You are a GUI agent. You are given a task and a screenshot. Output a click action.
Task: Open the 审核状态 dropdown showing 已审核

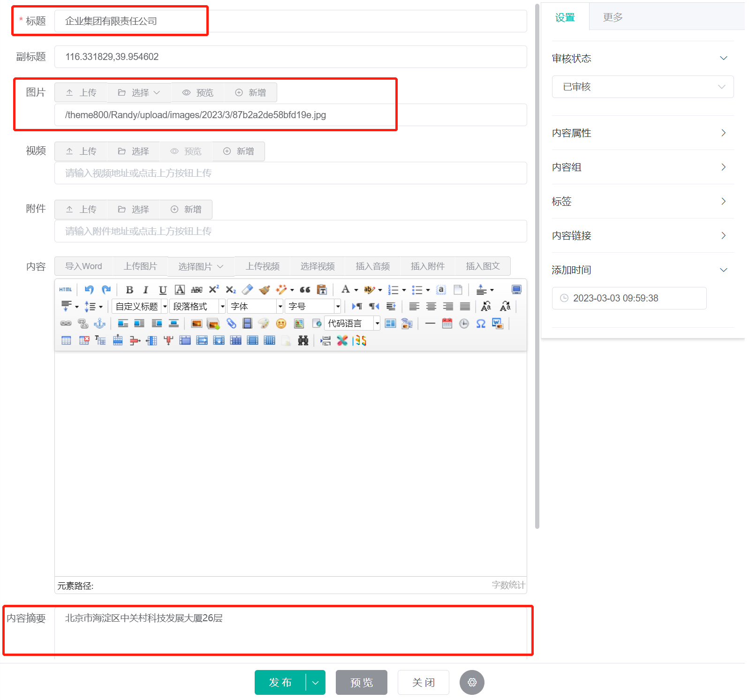[643, 87]
